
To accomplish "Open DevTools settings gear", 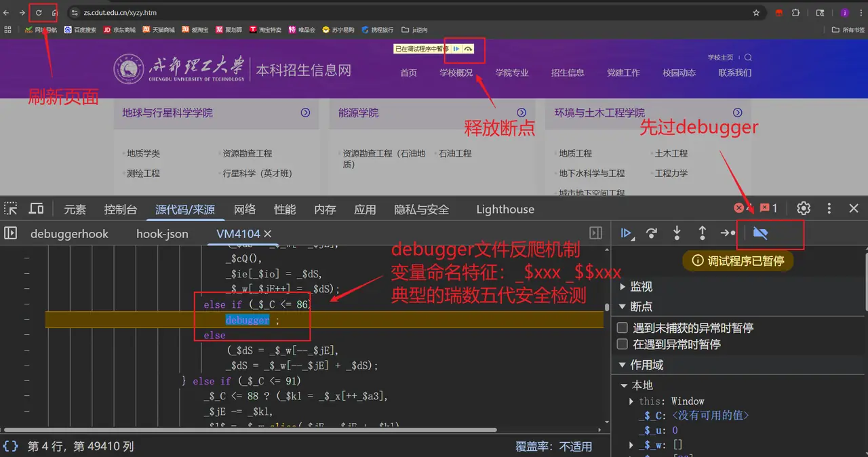I will [x=804, y=209].
